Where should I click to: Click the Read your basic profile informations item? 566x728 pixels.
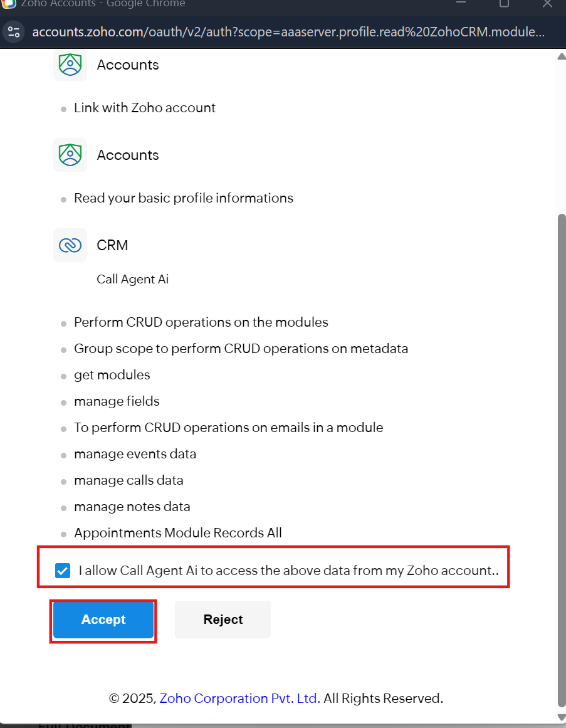[x=183, y=198]
